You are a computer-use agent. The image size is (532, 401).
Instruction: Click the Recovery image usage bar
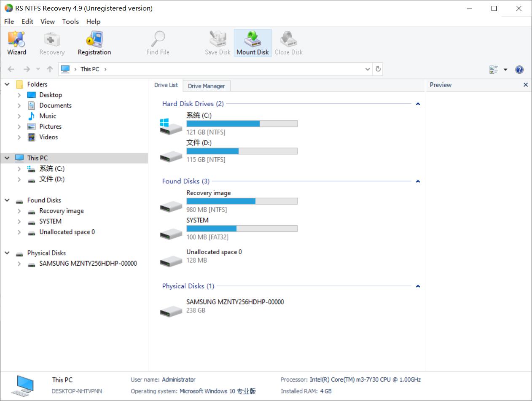(x=242, y=201)
